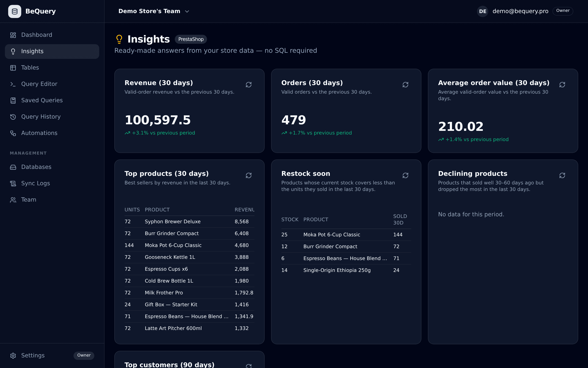Click Burr Grinder Compact in Restock soon
The image size is (588, 368).
click(346, 247)
